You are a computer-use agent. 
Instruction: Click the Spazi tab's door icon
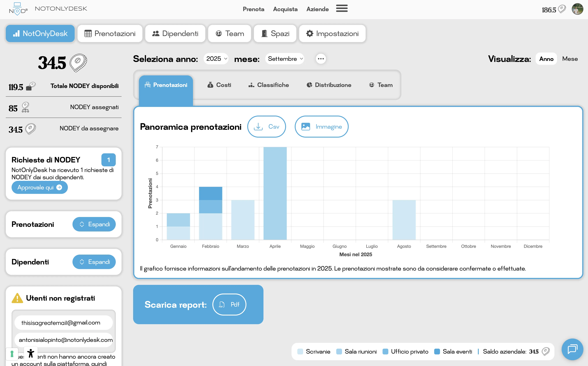[264, 33]
